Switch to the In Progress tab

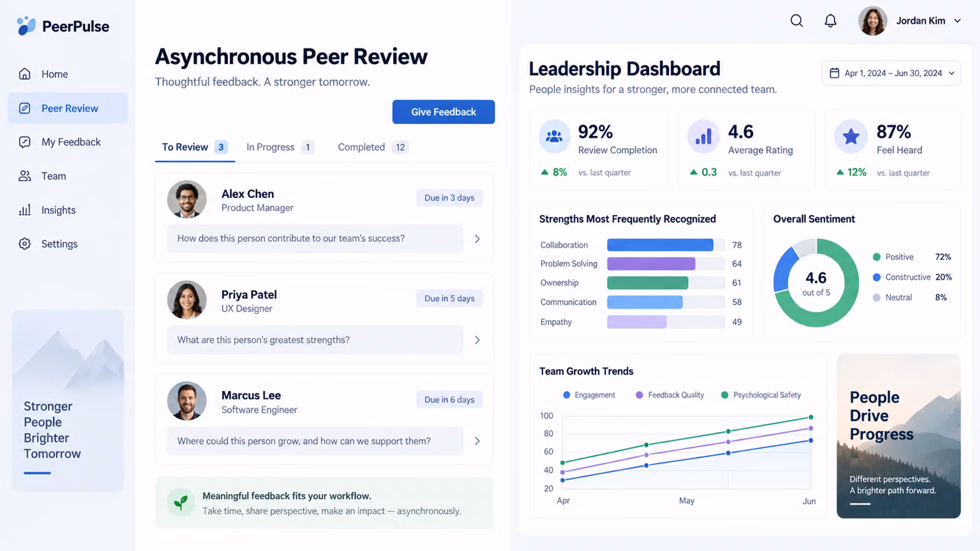280,147
